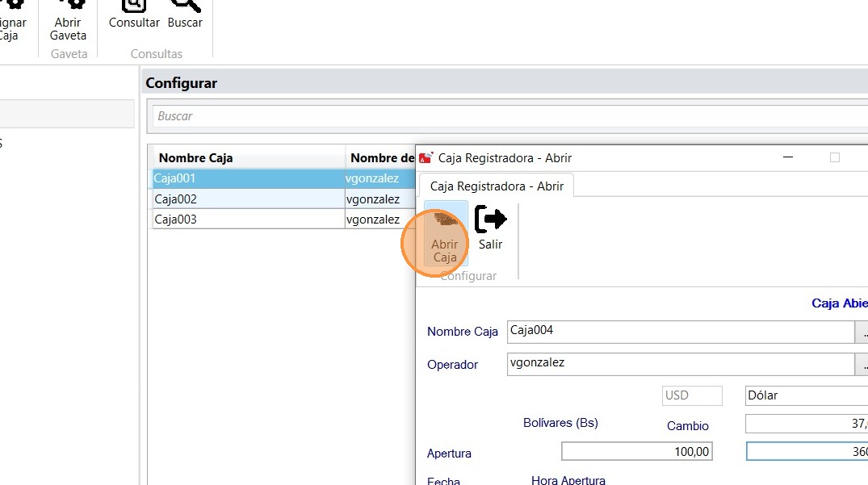Click the Apertura Bolívares field showing 100,00
The image size is (868, 485).
coord(636,451)
